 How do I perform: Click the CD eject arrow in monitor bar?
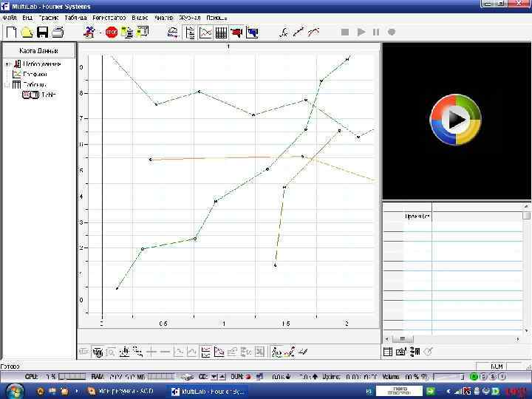(x=222, y=377)
